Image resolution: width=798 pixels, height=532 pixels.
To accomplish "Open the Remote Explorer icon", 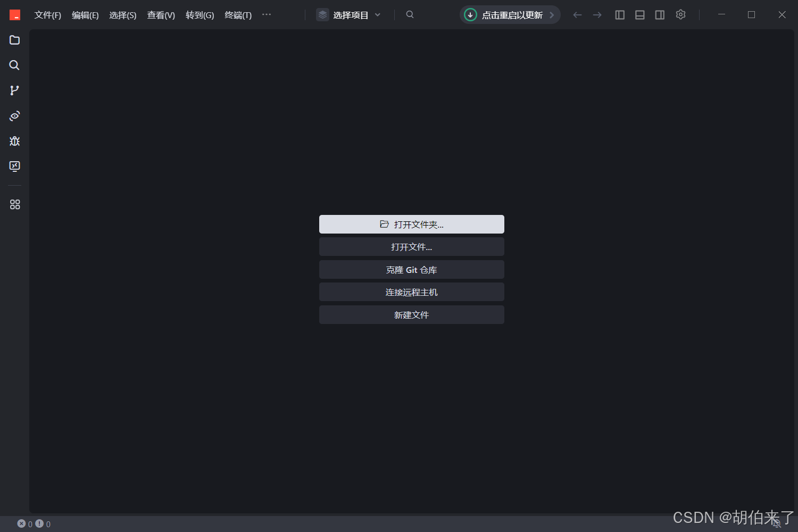I will tap(14, 115).
